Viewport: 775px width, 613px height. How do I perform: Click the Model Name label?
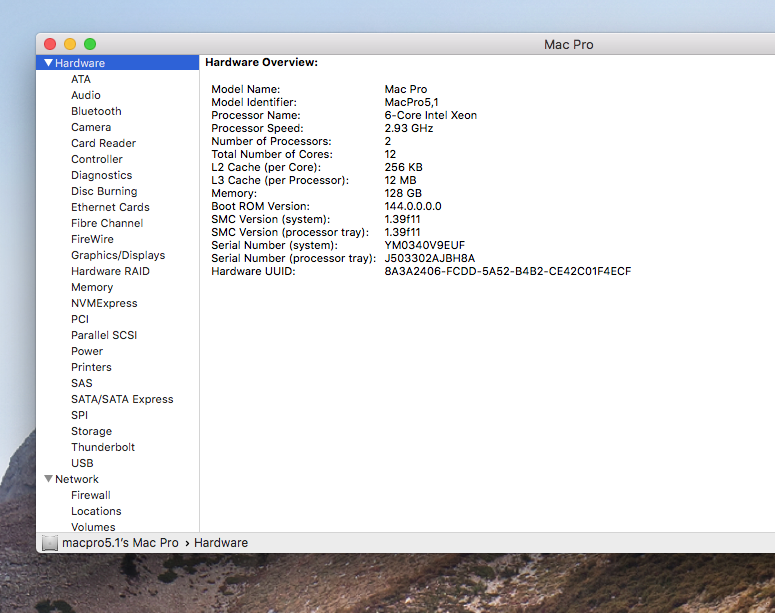[x=246, y=89]
